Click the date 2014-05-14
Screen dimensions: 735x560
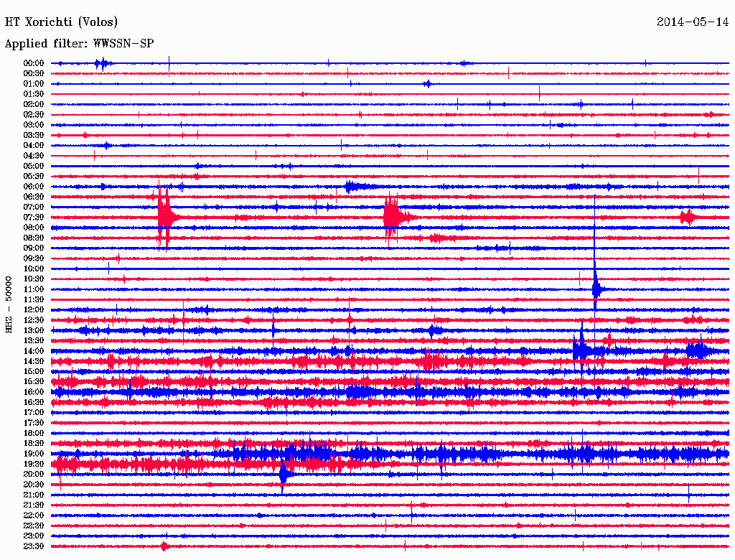(x=693, y=22)
